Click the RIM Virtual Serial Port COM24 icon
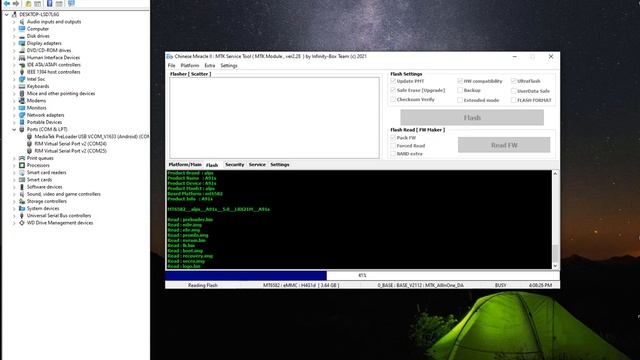 [29, 144]
